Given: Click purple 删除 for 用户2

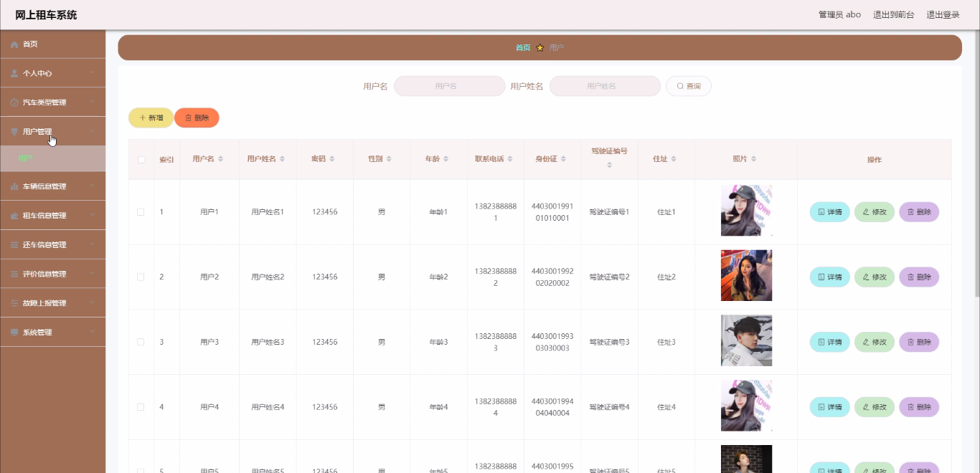Looking at the screenshot, I should [x=919, y=277].
